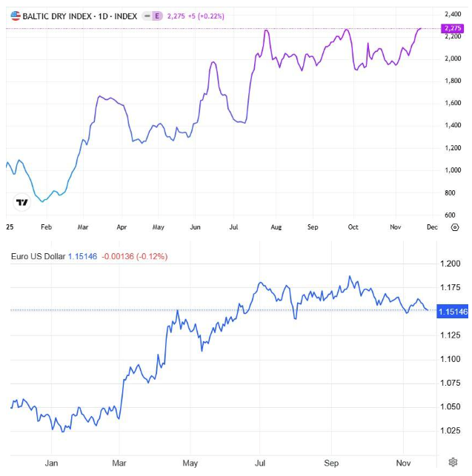472x476 pixels.
Task: Click the TradingView logo on the Baltic chart
Action: 22,201
